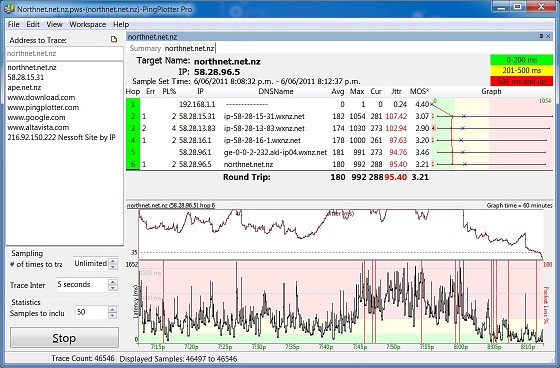560x368 pixels.
Task: Open the View menu
Action: [x=54, y=24]
